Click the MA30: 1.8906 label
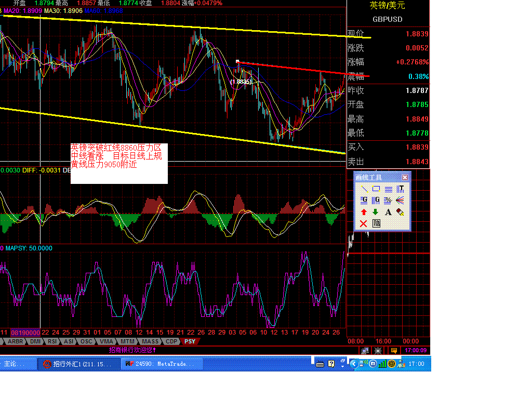The image size is (532, 399). tap(63, 11)
